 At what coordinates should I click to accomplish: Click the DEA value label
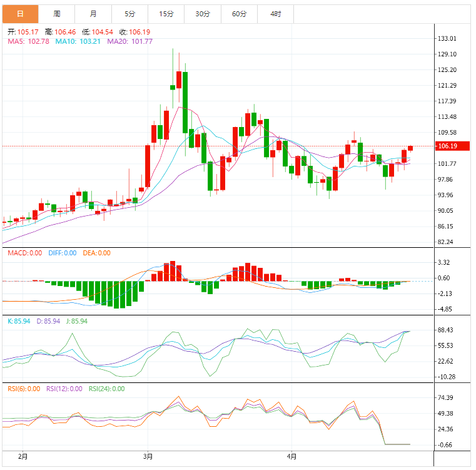(95, 253)
